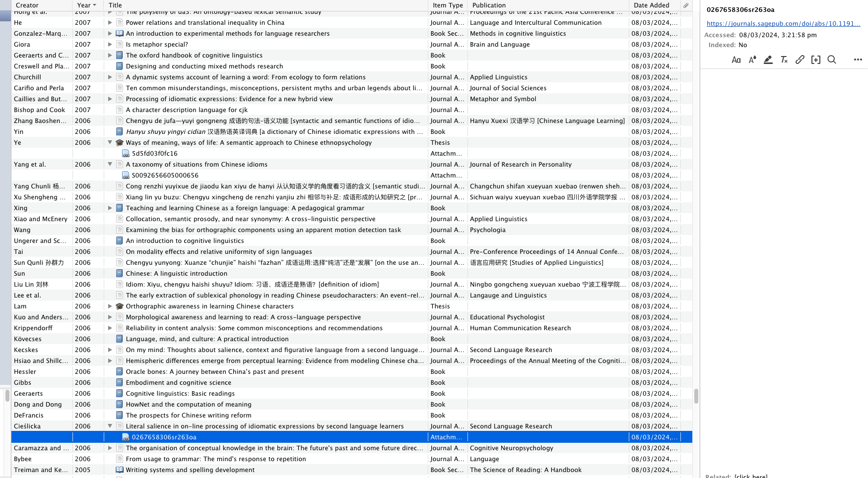Select Carifio and Perla Ten common misunderstandings row
The height and width of the screenshot is (478, 868).
[x=352, y=88]
